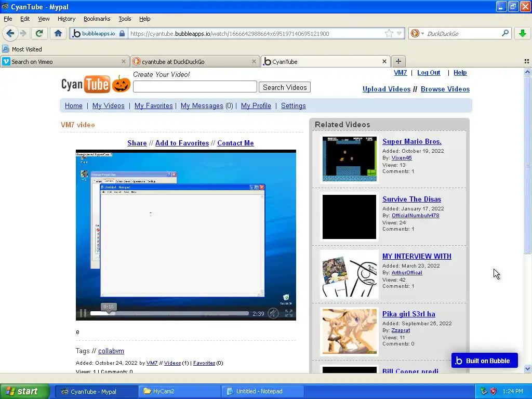Open Pika girl S3rl ha thumbnail
Image resolution: width=532 pixels, height=399 pixels.
click(349, 331)
